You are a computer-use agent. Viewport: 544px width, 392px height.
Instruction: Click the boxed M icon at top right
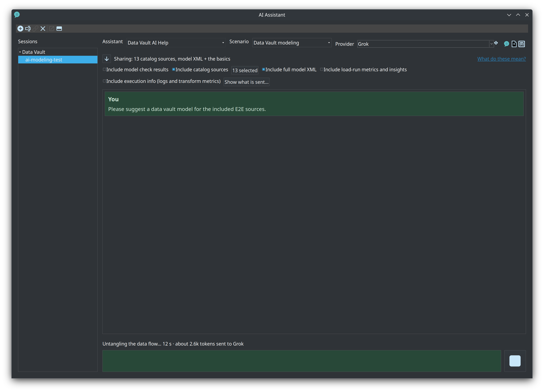[x=522, y=44]
